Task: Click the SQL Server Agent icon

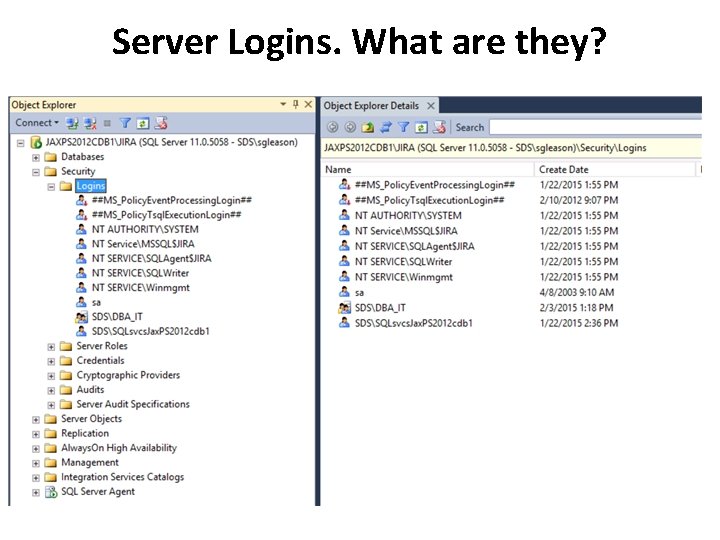Action: point(51,492)
